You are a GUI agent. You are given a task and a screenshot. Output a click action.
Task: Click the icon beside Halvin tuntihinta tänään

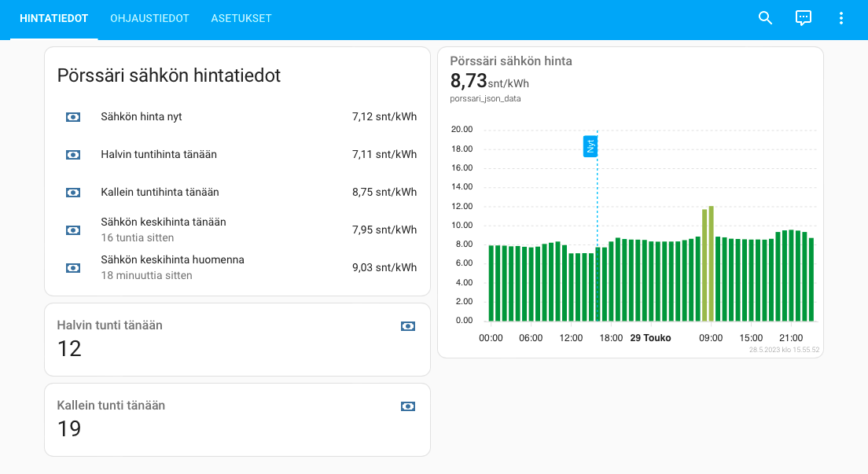[73, 155]
